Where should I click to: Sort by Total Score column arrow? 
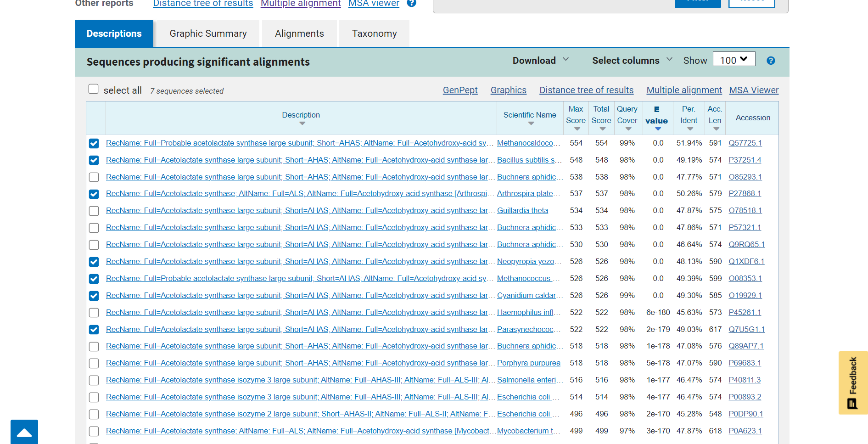602,129
